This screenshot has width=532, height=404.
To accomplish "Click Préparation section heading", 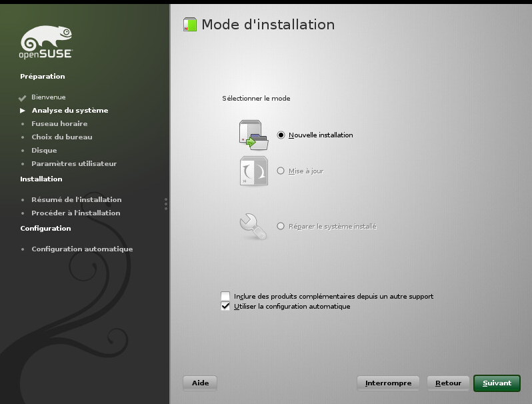I will [x=43, y=76].
